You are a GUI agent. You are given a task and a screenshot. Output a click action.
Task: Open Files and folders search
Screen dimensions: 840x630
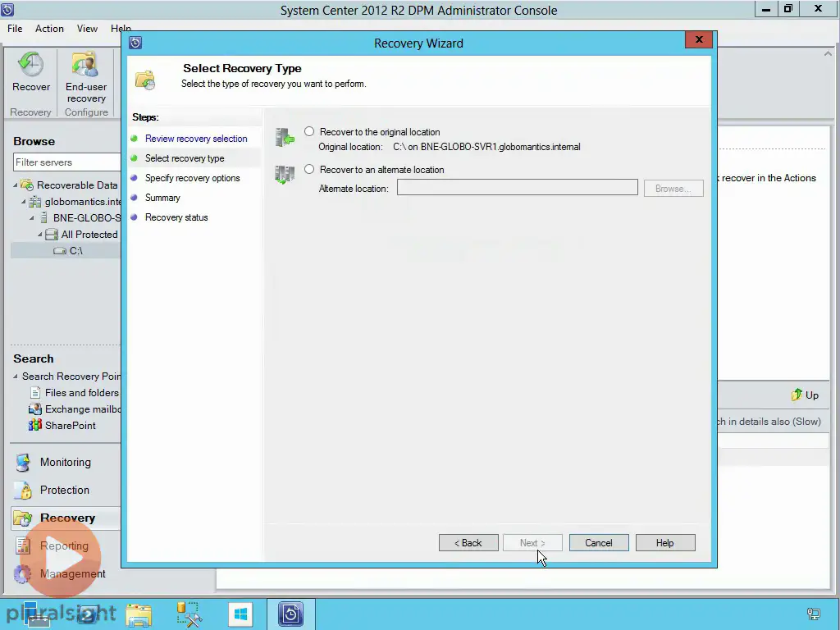(81, 393)
